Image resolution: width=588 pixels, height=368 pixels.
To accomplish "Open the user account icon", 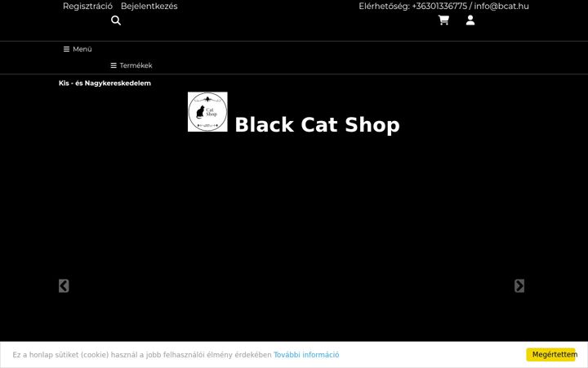I will click(470, 20).
